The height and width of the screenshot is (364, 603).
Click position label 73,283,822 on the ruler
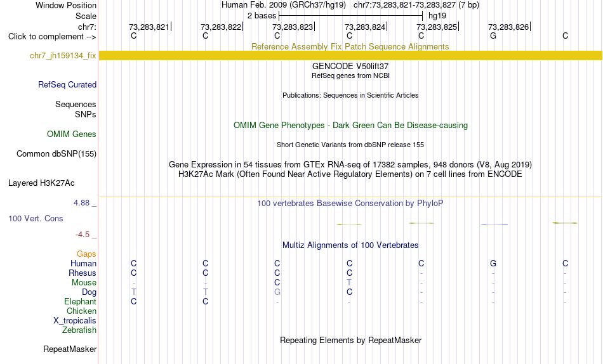point(221,27)
